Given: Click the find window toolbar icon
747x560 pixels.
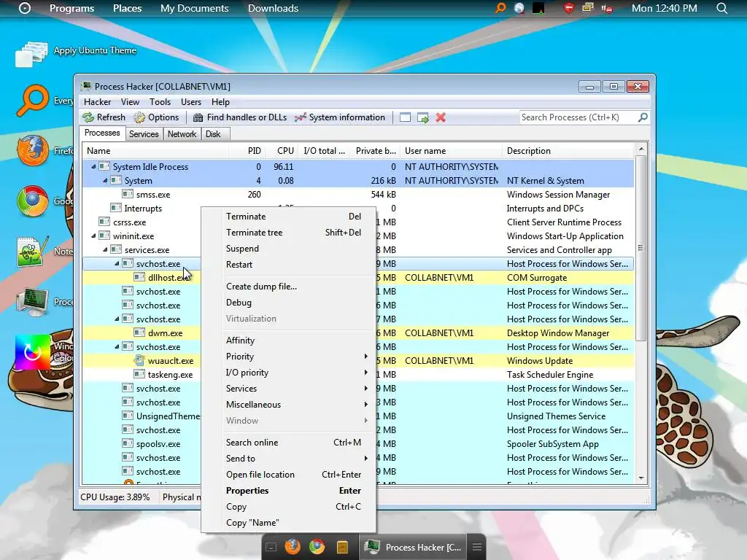Looking at the screenshot, I should (x=405, y=117).
